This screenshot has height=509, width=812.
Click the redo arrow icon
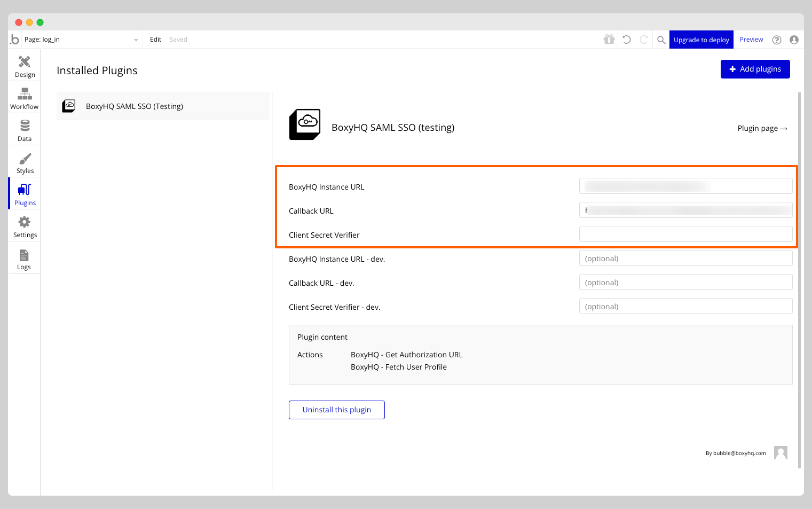tap(643, 39)
